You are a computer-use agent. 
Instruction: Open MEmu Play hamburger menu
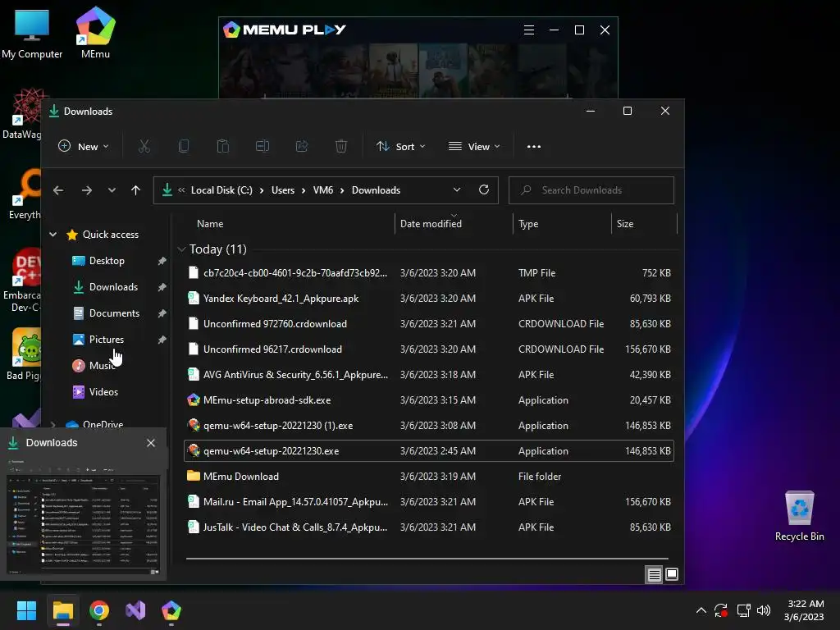pos(529,30)
